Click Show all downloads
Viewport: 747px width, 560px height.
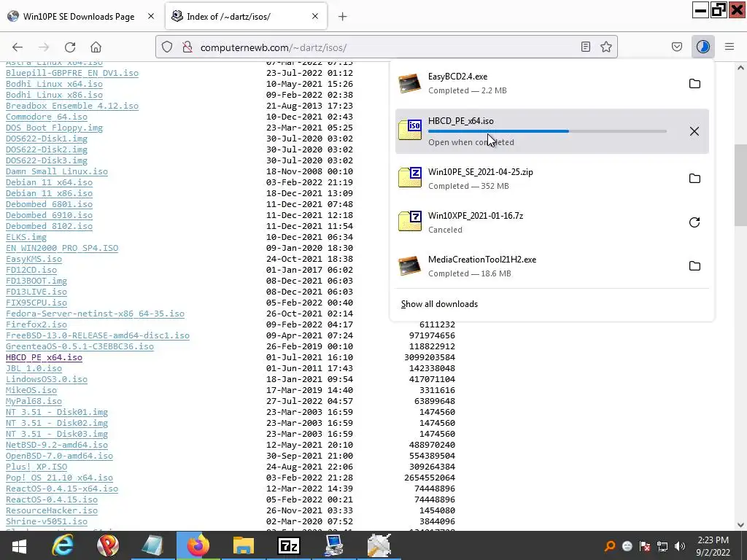tap(439, 304)
